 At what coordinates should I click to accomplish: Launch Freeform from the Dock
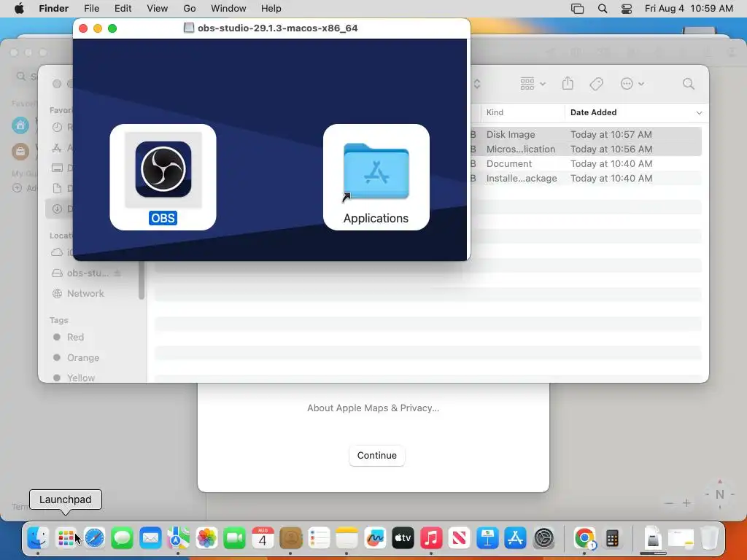[x=375, y=538]
